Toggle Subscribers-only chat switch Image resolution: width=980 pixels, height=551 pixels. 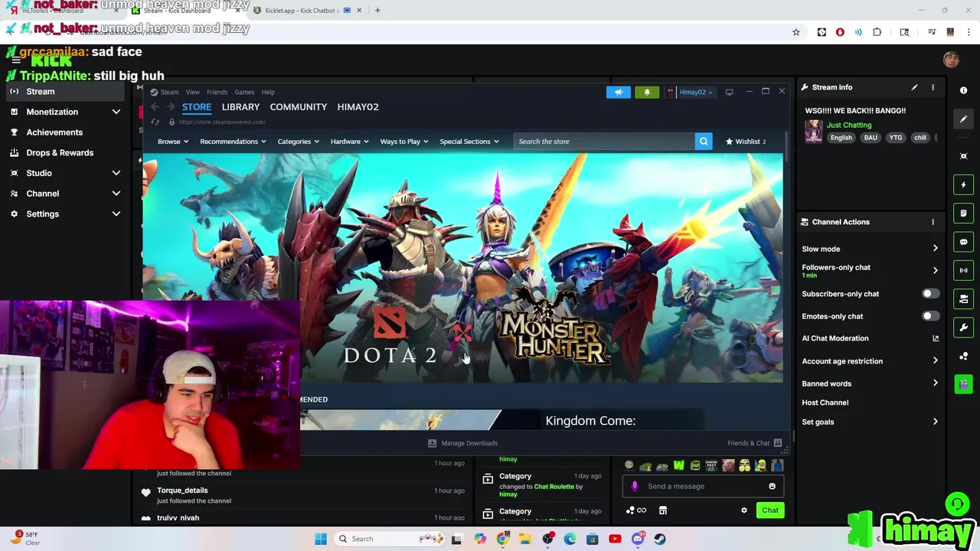click(x=930, y=294)
